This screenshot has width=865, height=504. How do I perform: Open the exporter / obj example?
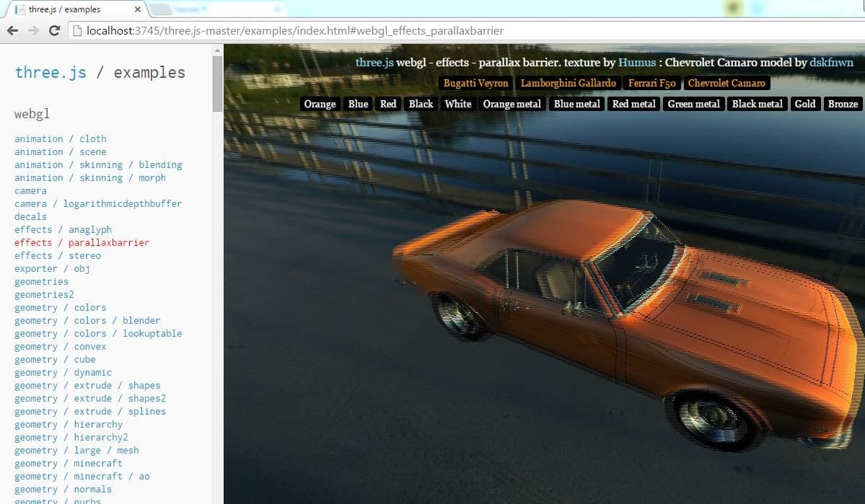click(x=53, y=268)
